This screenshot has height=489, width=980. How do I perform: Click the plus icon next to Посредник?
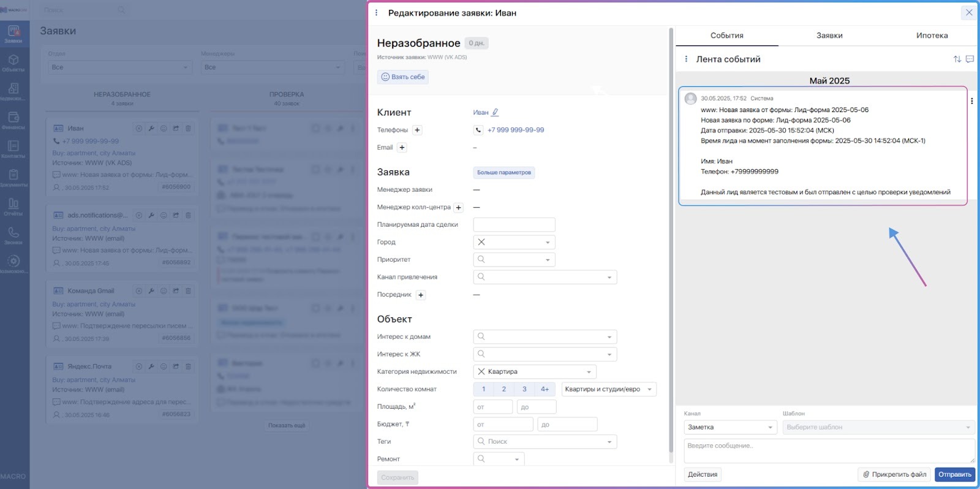[421, 295]
